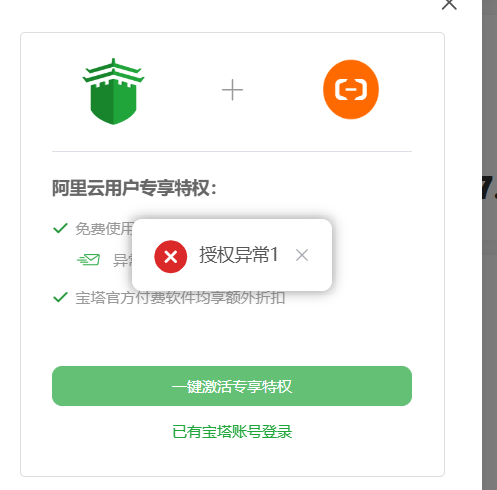Screen dimensions: 497x490
Task: Close the dialog with the top-right X
Action: pos(449,4)
